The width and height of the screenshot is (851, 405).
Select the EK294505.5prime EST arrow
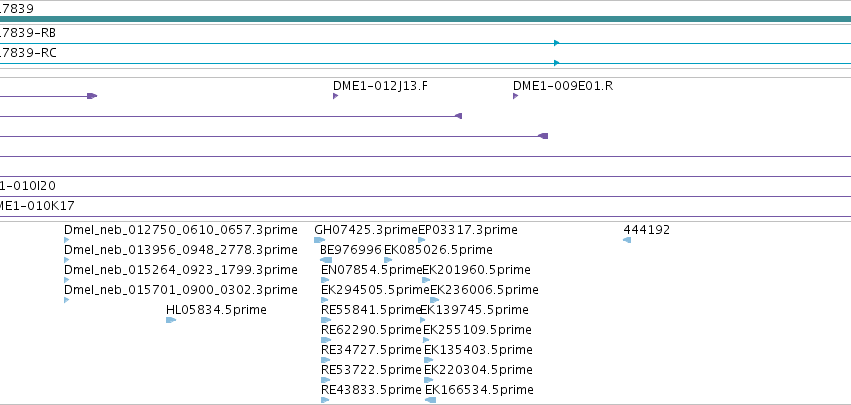click(325, 300)
